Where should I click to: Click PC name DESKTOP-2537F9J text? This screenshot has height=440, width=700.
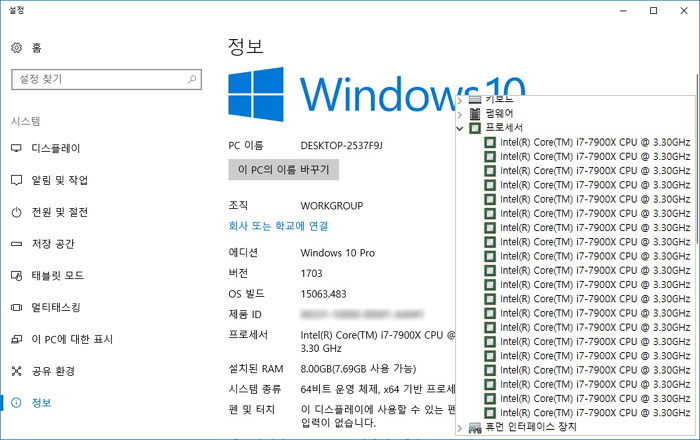point(342,145)
